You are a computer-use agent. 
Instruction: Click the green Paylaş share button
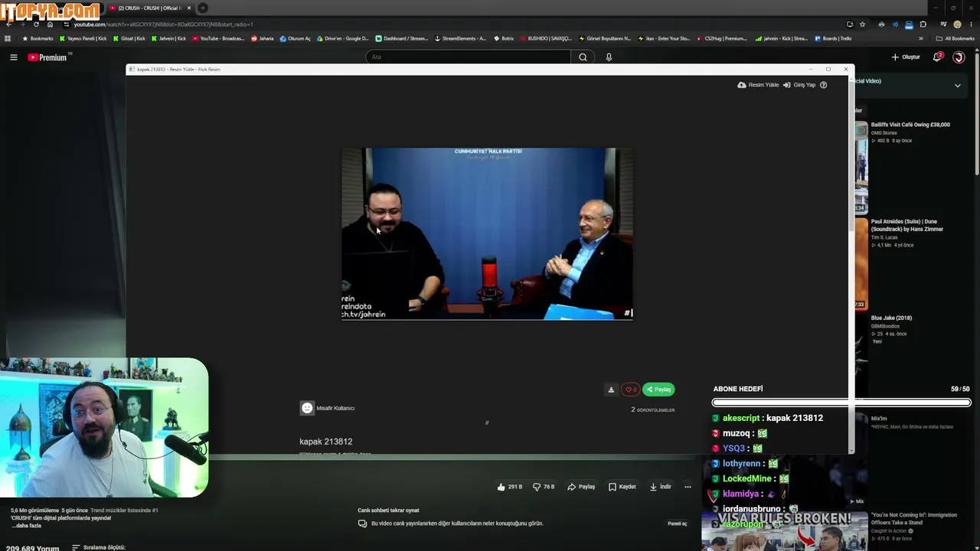pos(658,390)
